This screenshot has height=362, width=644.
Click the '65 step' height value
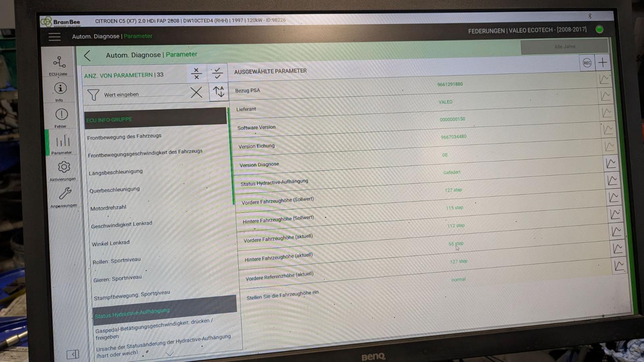pyautogui.click(x=456, y=244)
